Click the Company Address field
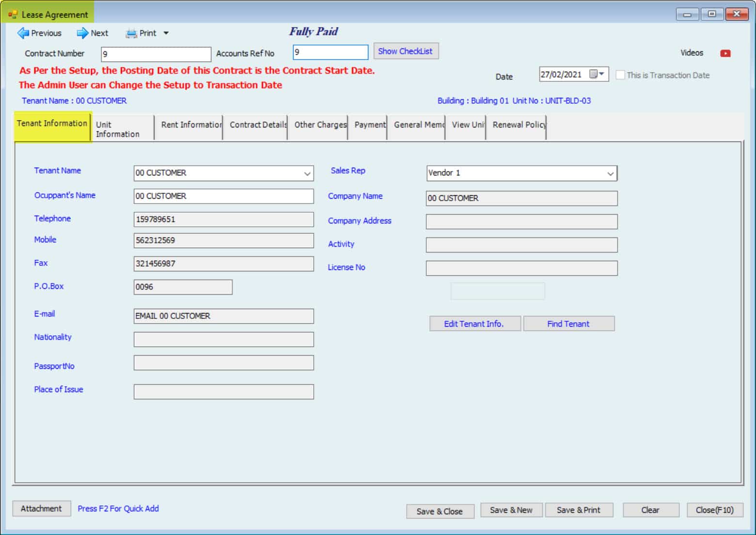This screenshot has height=535, width=756. coord(522,221)
